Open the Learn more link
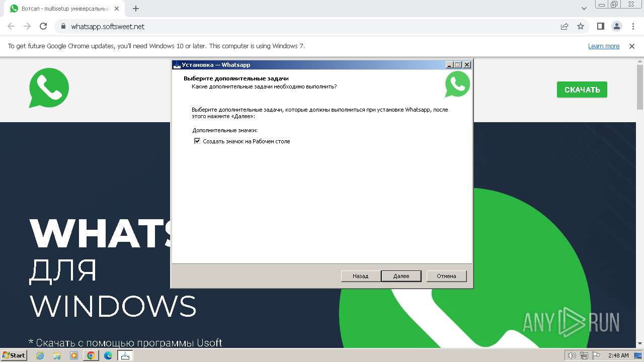The width and height of the screenshot is (644, 362). pos(604,46)
